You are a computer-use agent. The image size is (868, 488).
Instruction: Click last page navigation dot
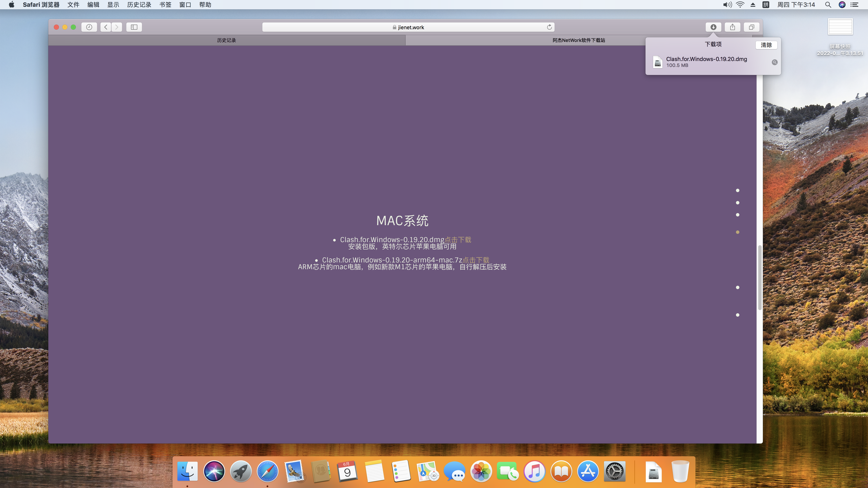coord(738,315)
